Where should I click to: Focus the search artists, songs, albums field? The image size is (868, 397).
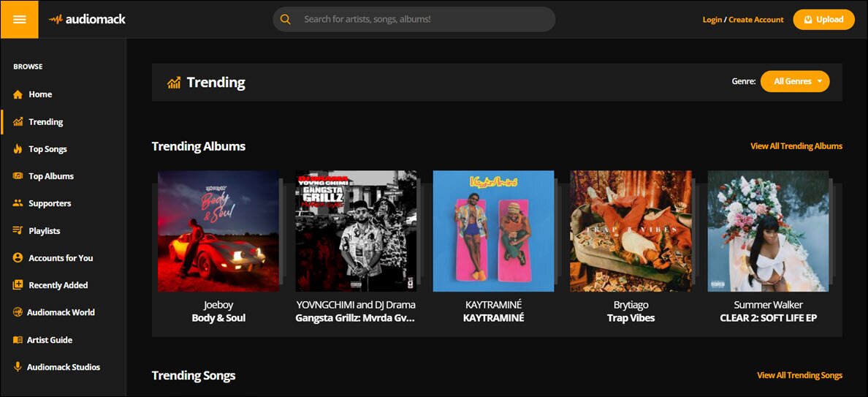tap(414, 20)
